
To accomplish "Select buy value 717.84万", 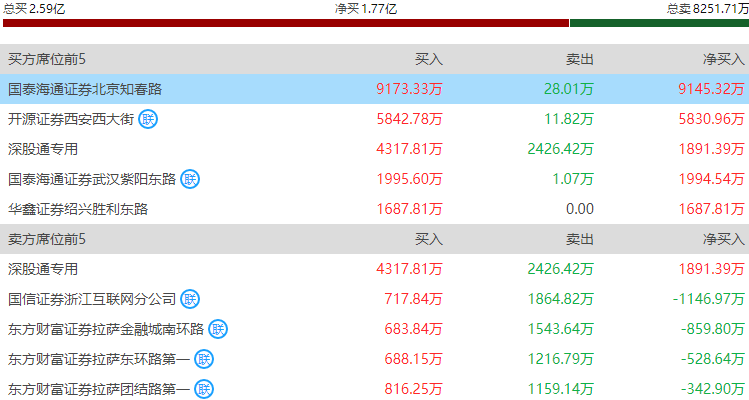I will pos(413,299).
